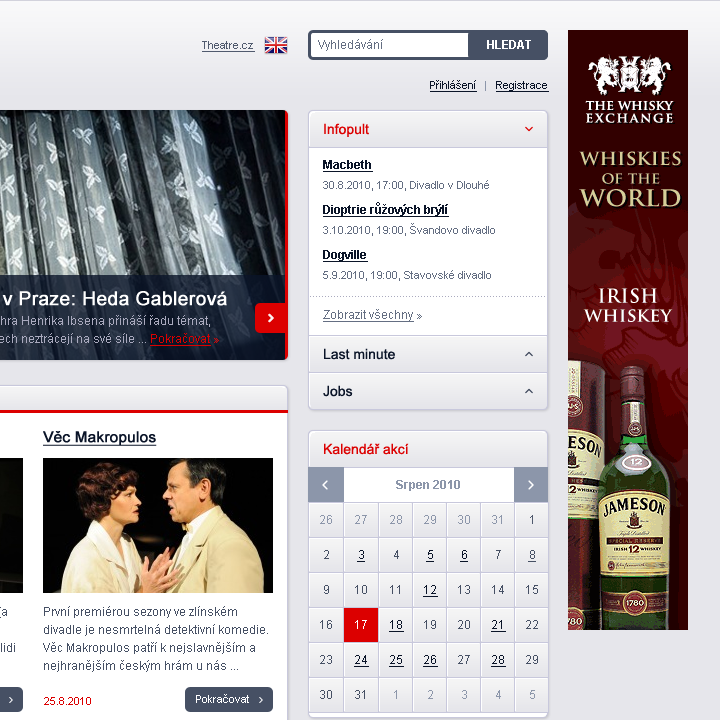
Task: Focus the Vyhledávání search field
Action: pyautogui.click(x=389, y=45)
